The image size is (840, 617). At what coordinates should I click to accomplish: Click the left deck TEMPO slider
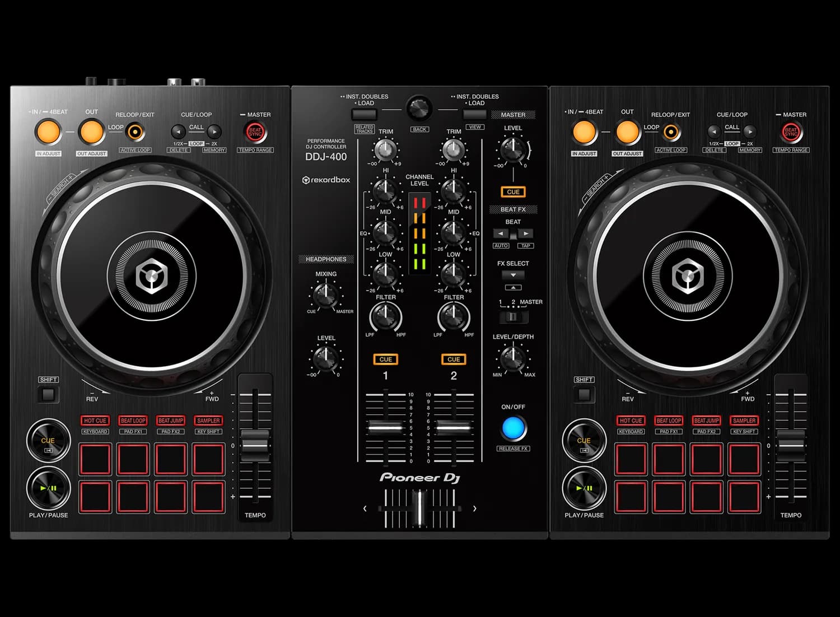pyautogui.click(x=255, y=446)
